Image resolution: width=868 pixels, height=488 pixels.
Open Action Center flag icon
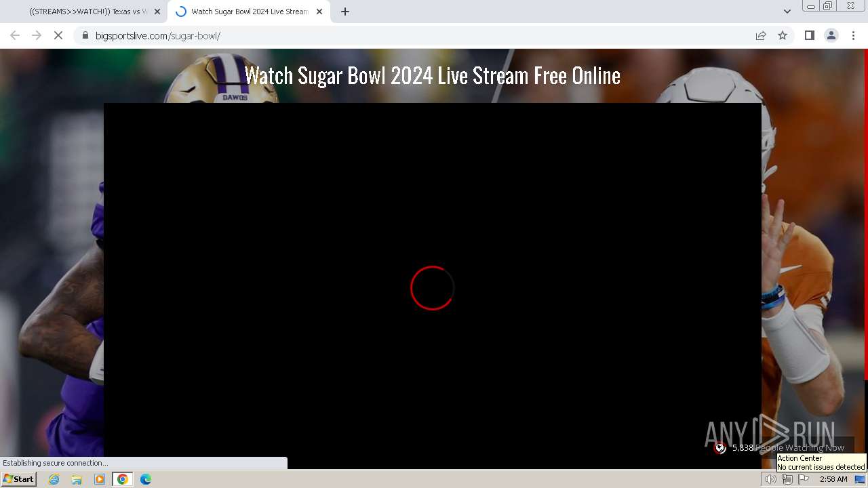804,479
